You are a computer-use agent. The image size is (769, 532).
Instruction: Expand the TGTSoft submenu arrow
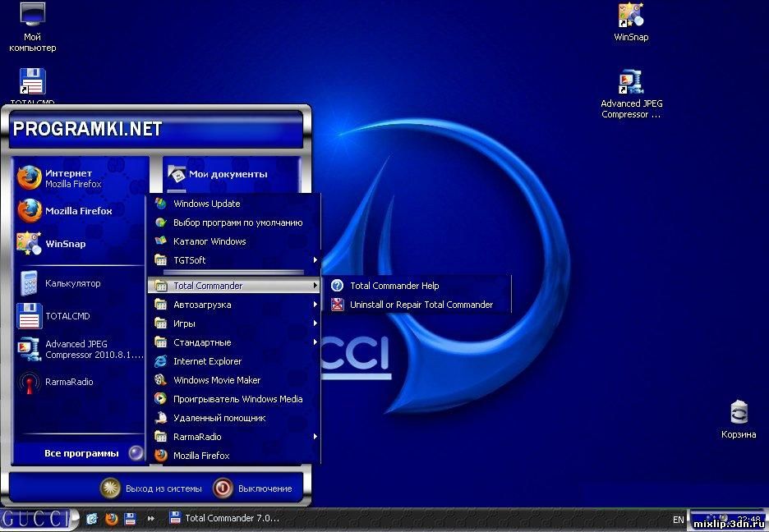coord(315,260)
